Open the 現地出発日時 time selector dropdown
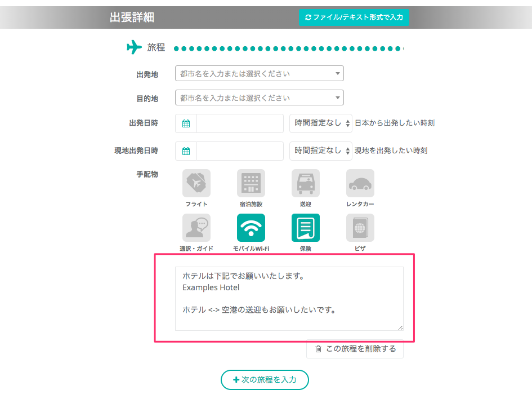 pos(320,150)
